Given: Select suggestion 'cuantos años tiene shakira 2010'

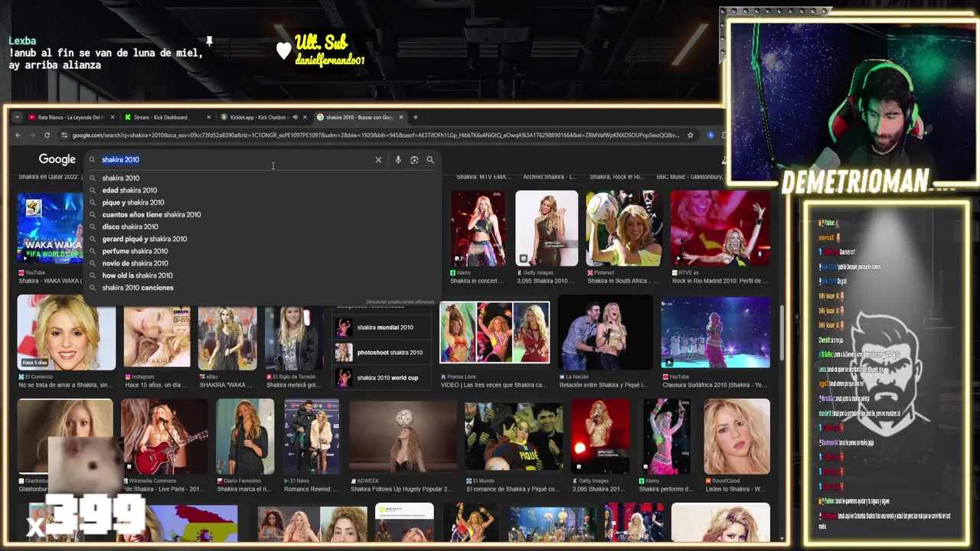Looking at the screenshot, I should 260,214.
